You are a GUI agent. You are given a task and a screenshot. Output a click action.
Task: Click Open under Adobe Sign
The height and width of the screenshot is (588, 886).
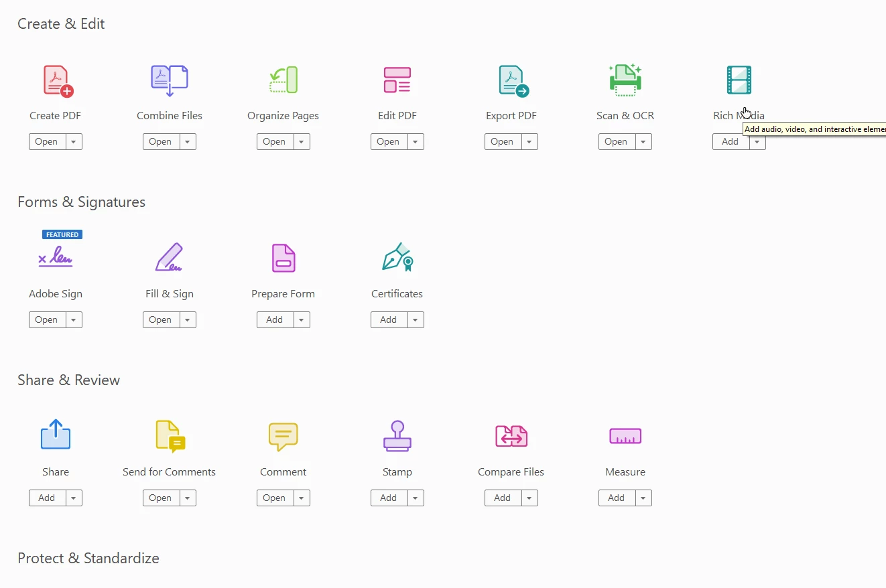pyautogui.click(x=47, y=319)
